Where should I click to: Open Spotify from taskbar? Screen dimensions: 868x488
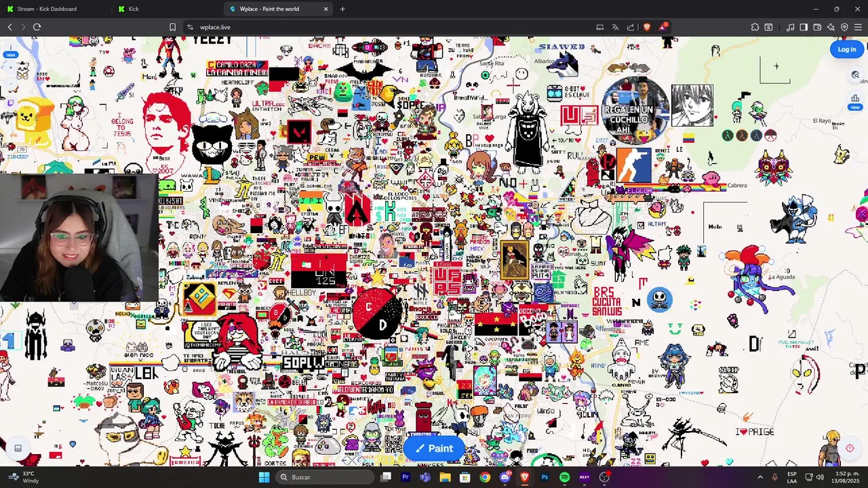[x=564, y=477]
